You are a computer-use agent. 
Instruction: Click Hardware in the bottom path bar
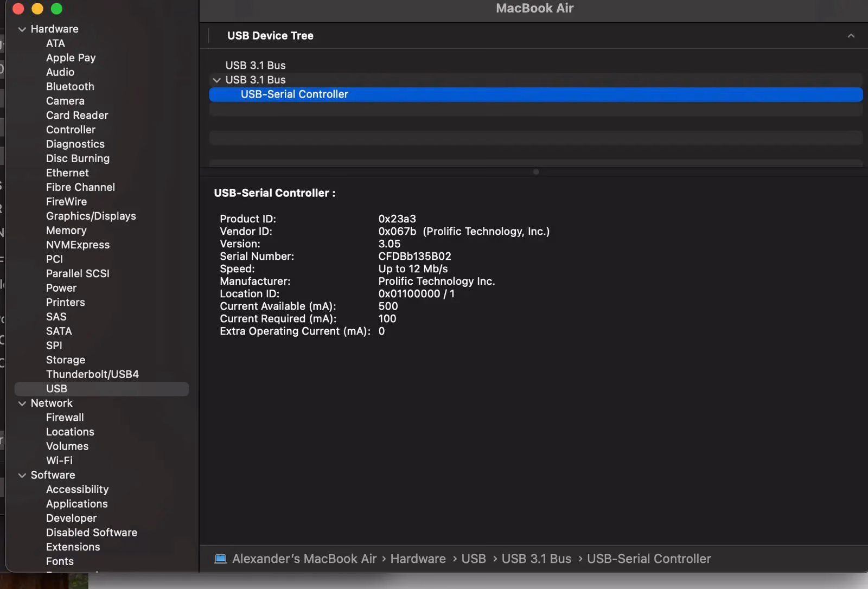coord(418,559)
